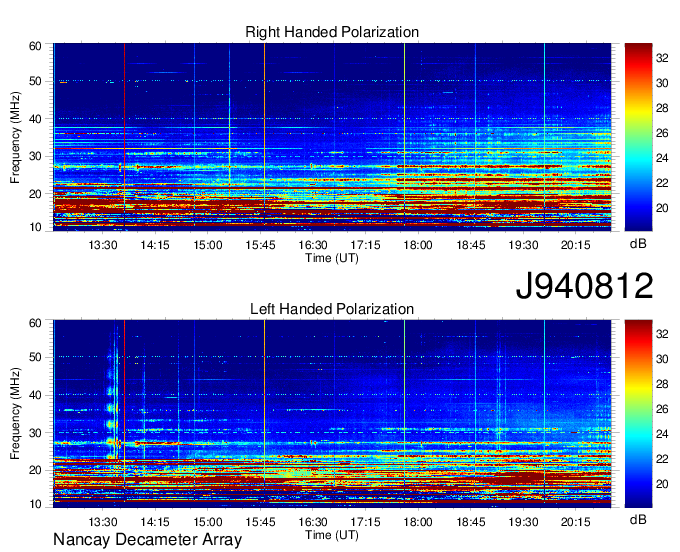
Task: Click the lower dB color scale bar
Action: point(638,414)
